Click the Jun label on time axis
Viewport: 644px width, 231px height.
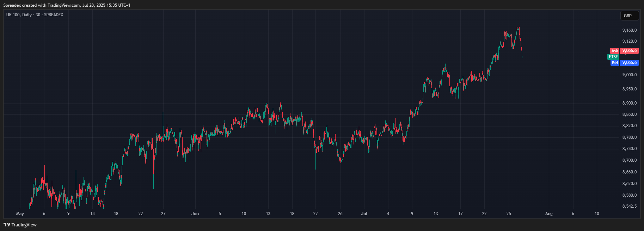(195, 214)
